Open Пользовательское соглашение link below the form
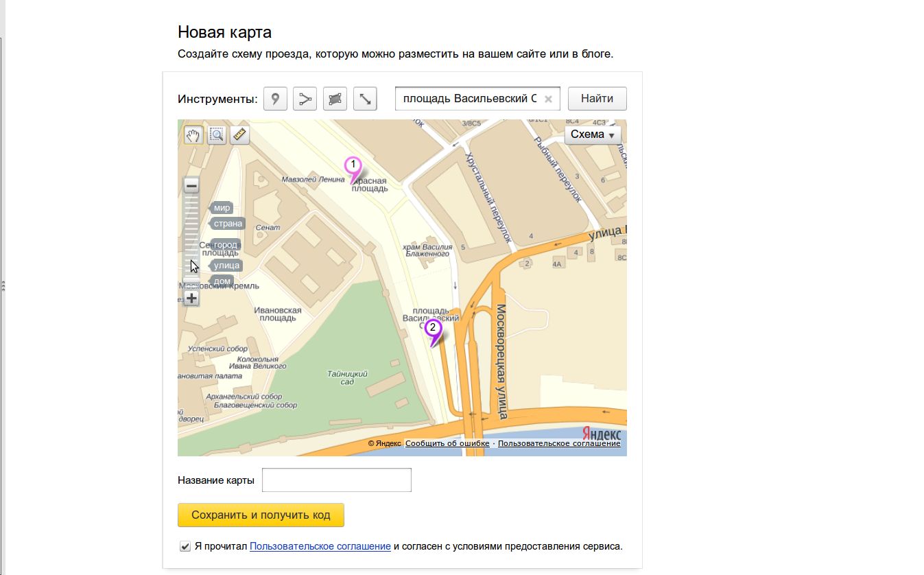This screenshot has width=924, height=575. click(x=320, y=547)
